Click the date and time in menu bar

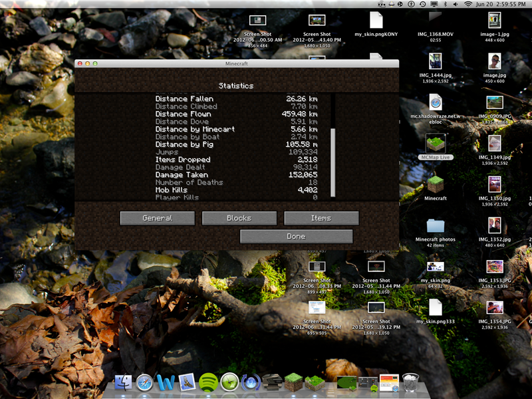[x=501, y=4]
